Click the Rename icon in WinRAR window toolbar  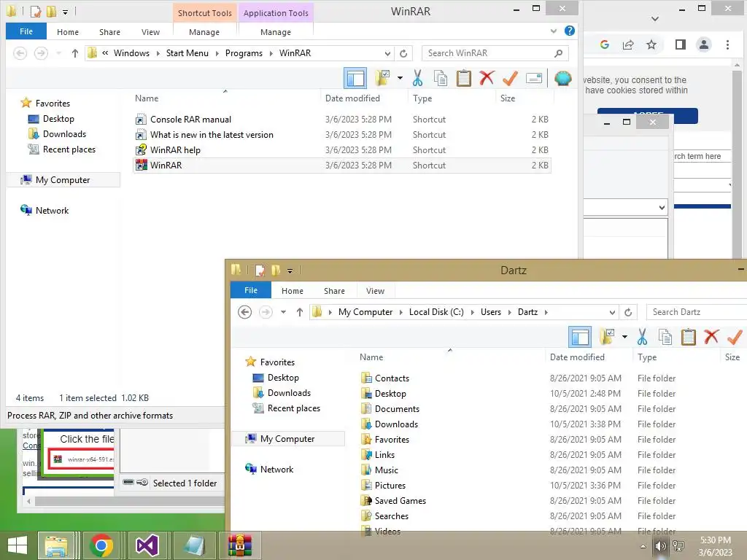coord(533,78)
